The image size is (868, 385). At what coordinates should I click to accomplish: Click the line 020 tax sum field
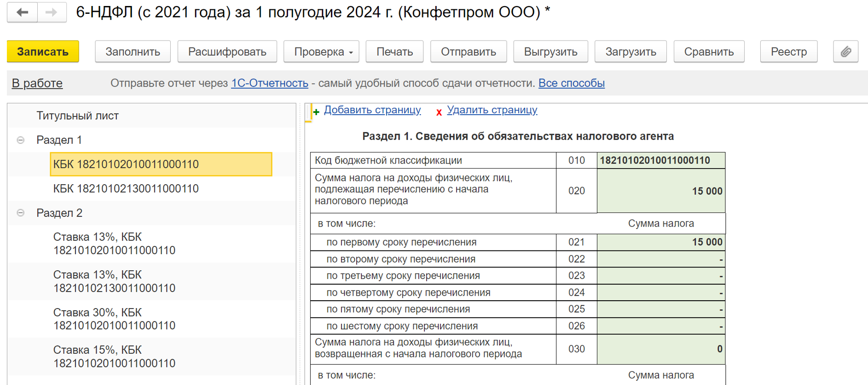[661, 191]
